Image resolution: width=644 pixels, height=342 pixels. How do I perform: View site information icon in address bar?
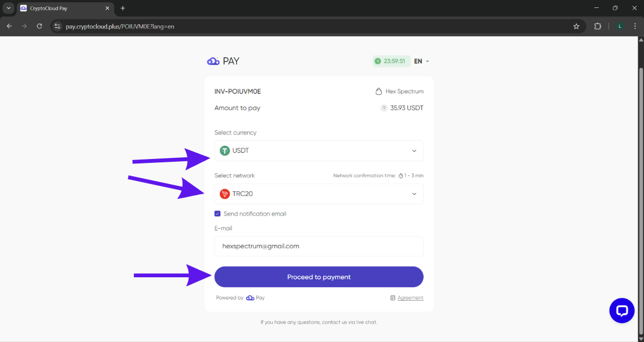tap(57, 26)
